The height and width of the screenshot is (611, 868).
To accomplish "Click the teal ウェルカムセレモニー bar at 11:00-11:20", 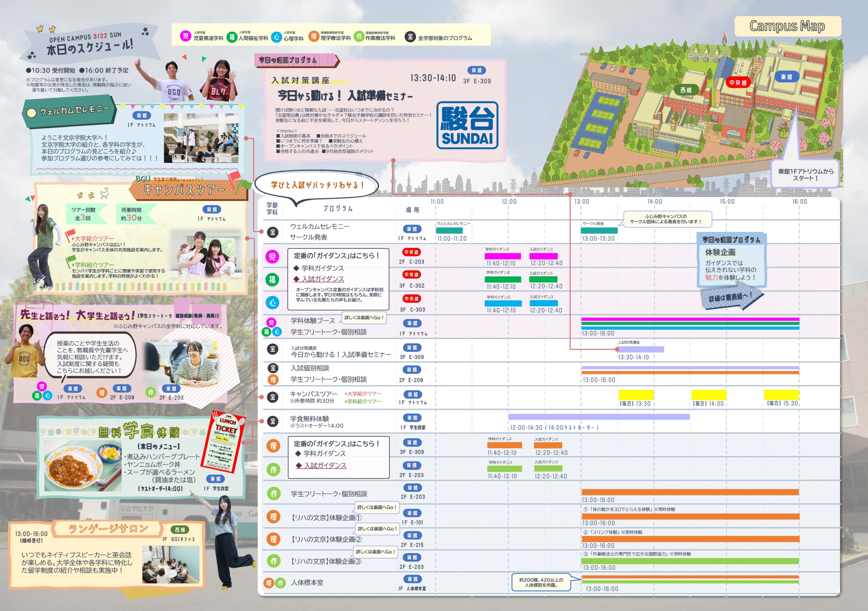I will (449, 230).
